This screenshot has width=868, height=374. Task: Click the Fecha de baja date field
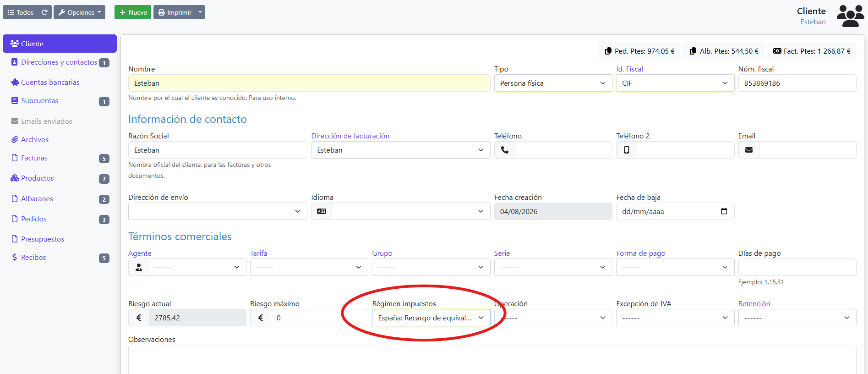[x=675, y=211]
